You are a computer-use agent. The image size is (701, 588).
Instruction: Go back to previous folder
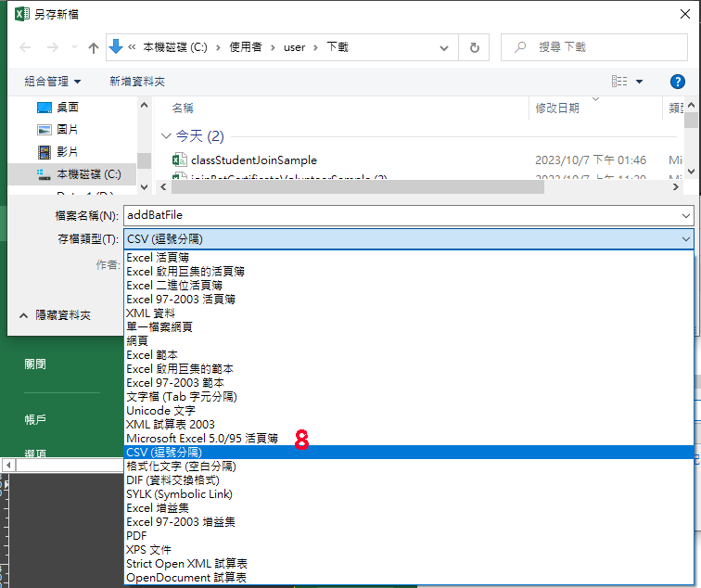click(25, 47)
